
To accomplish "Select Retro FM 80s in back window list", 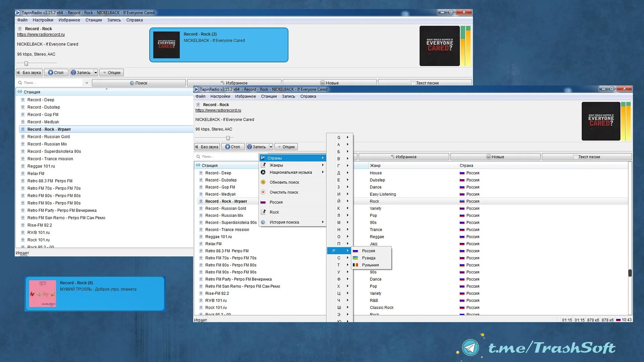I will [54, 196].
